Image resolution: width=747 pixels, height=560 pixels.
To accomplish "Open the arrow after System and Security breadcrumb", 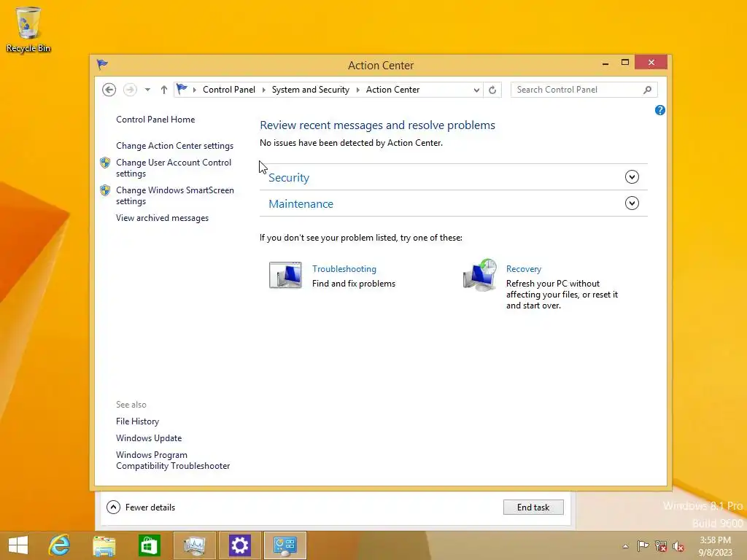I will pos(357,90).
